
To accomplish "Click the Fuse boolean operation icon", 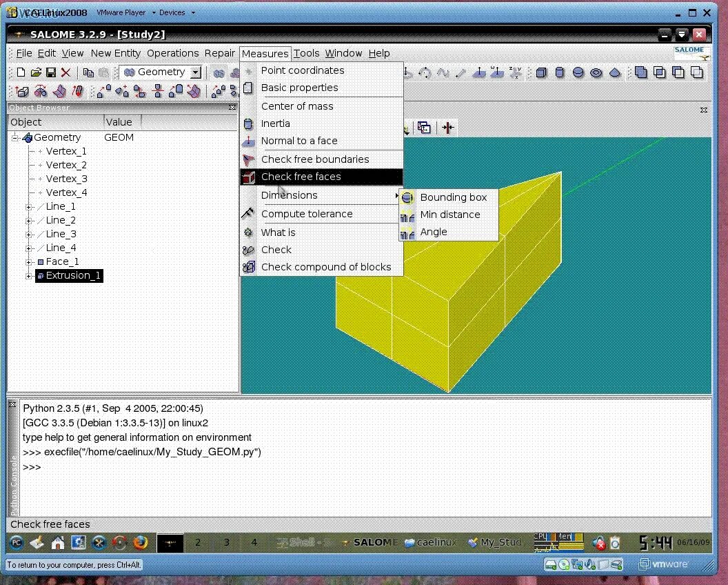I will (640, 72).
